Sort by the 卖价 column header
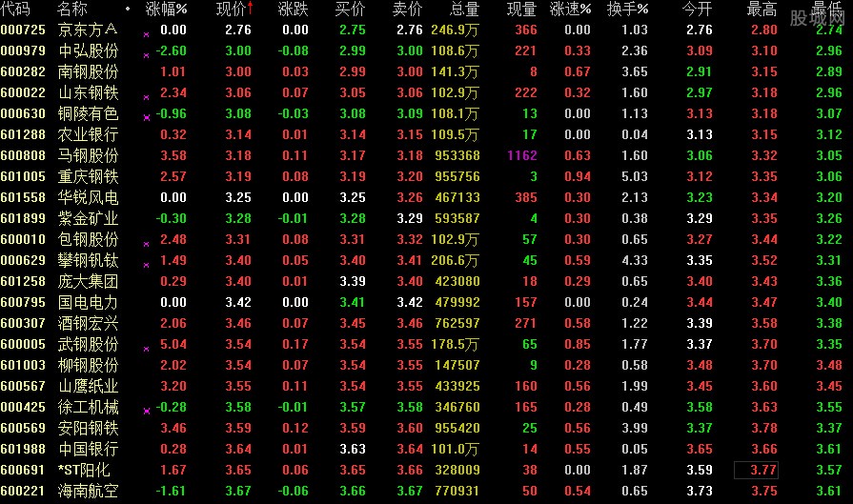Viewport: 853px width, 504px height. click(408, 9)
